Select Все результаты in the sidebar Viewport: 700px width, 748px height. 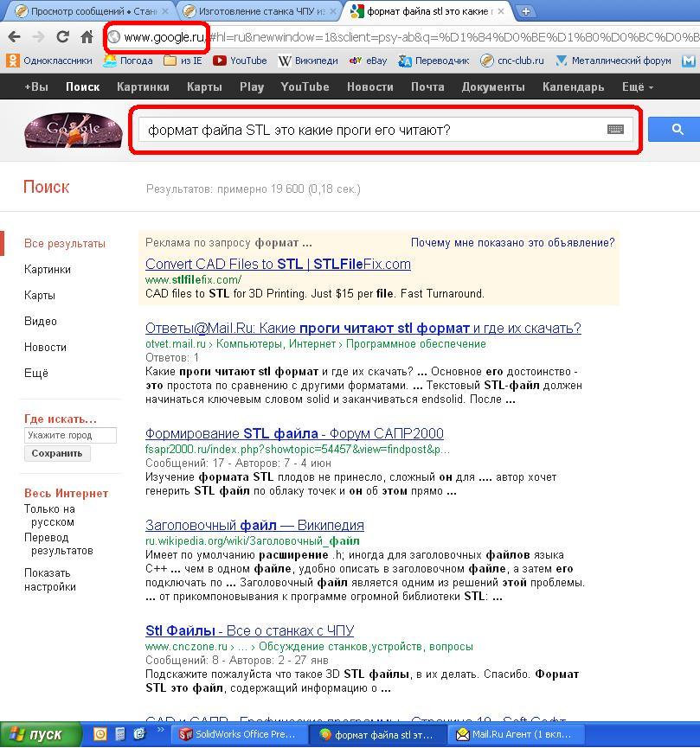pyautogui.click(x=64, y=243)
